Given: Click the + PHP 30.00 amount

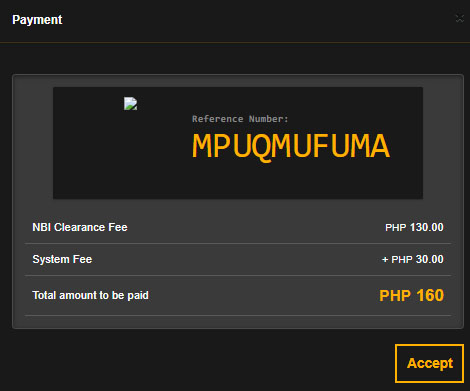Looking at the screenshot, I should coord(412,259).
